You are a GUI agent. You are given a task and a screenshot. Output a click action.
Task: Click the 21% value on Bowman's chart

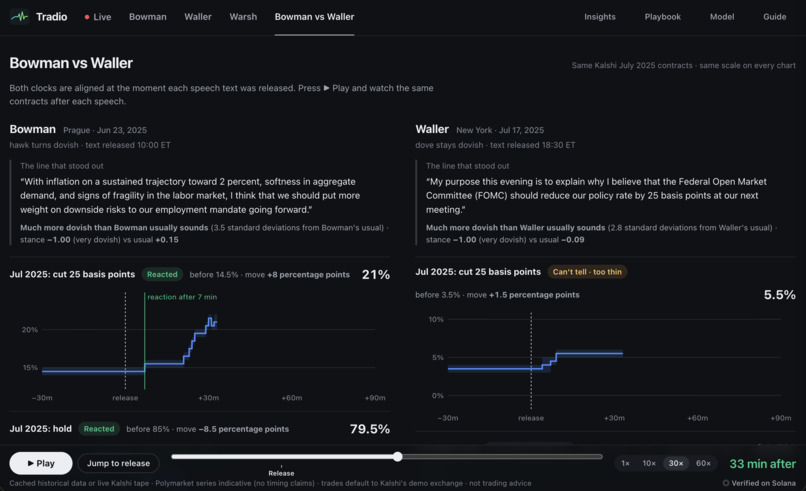375,275
